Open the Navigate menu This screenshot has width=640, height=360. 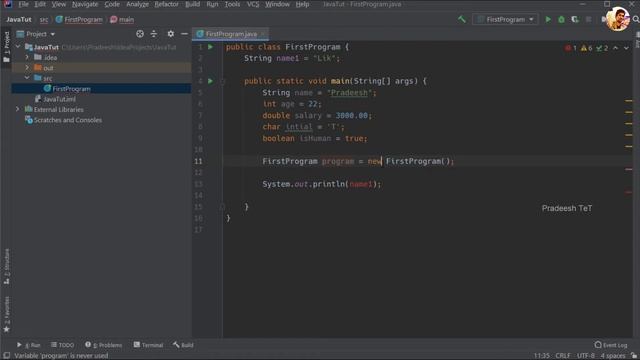(x=85, y=4)
